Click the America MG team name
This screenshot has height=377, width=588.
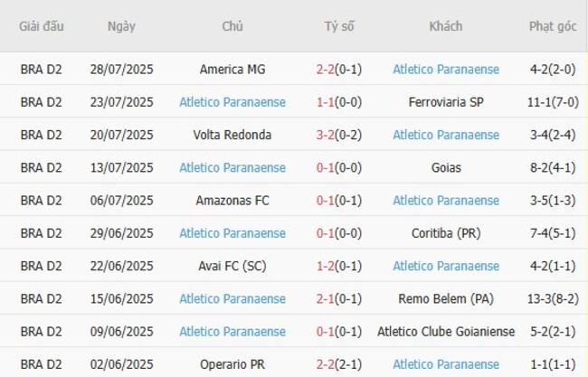click(x=232, y=69)
